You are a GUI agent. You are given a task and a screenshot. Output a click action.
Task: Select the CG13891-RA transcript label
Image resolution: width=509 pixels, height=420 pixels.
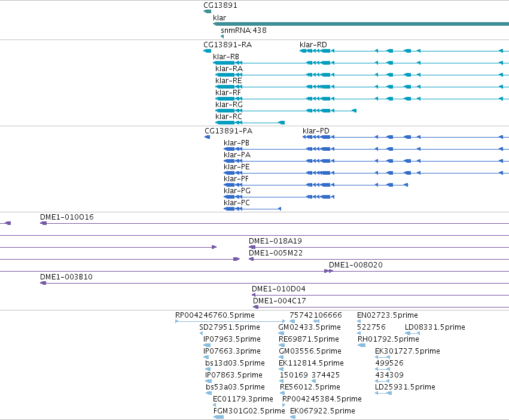pos(227,44)
